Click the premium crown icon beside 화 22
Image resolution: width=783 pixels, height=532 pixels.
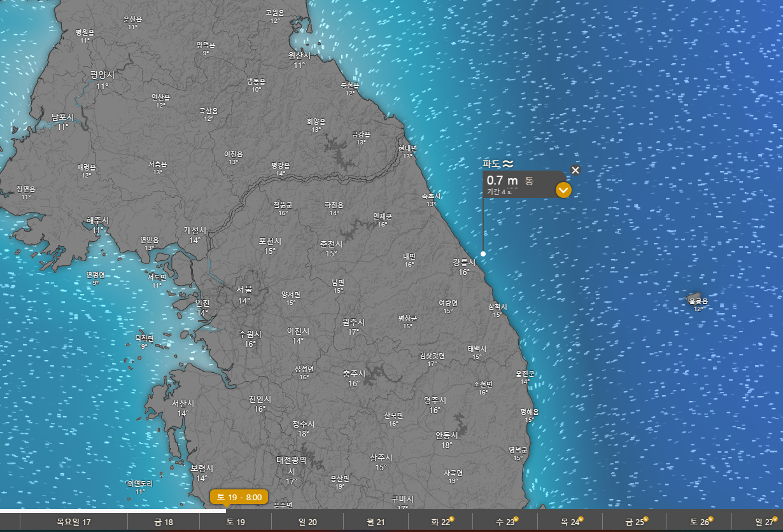452,519
